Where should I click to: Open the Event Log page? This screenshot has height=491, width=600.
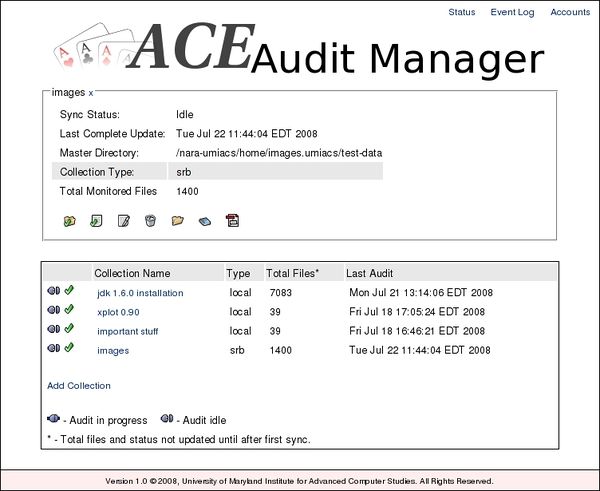(x=512, y=13)
